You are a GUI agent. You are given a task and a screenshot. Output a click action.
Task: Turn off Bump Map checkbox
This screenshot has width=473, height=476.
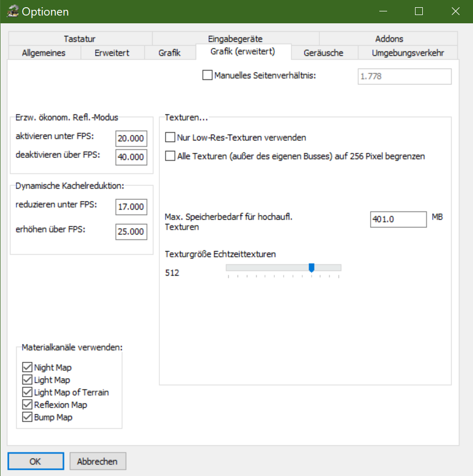27,417
